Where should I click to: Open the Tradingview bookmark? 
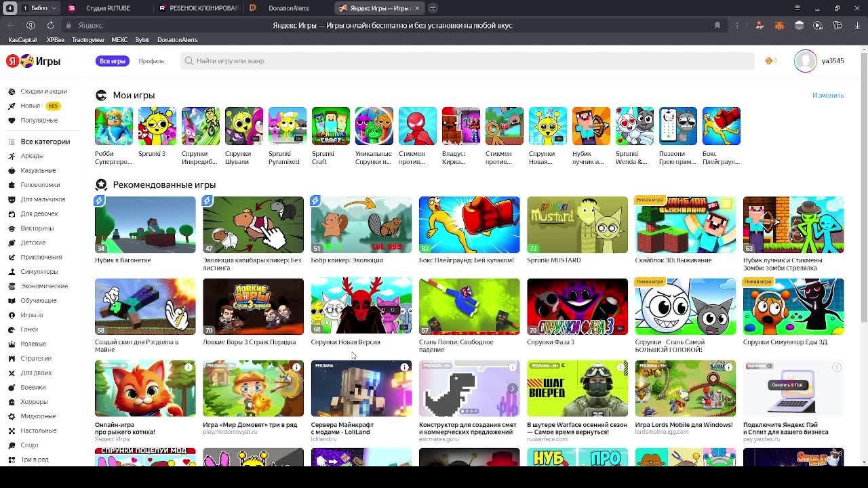pos(87,40)
